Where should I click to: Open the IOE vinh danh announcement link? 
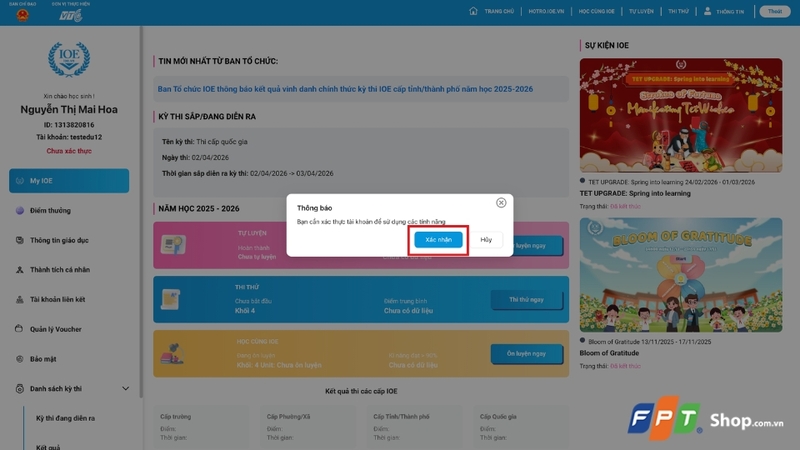(345, 89)
